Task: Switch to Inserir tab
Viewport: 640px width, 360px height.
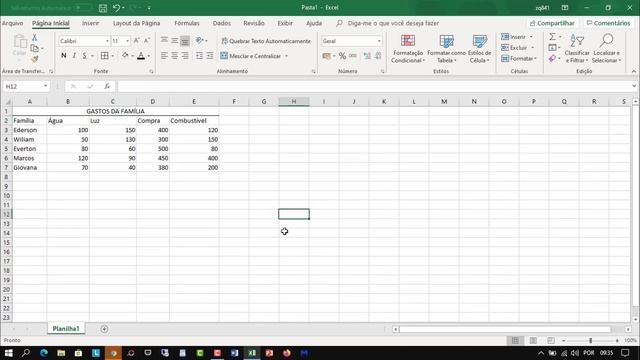Action: pos(90,23)
